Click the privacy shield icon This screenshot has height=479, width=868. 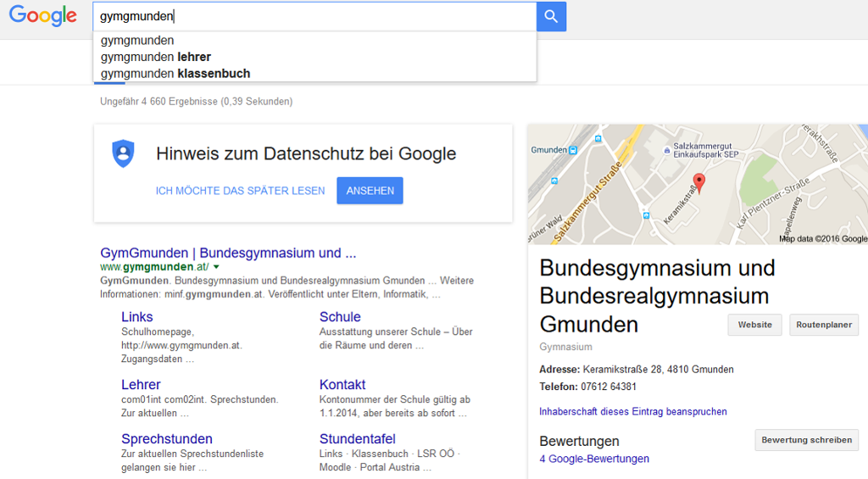[123, 153]
